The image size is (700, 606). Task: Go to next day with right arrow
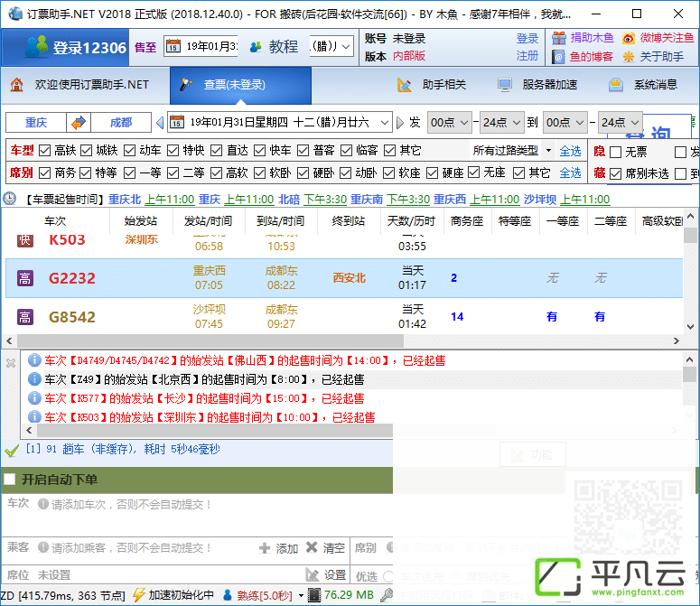click(399, 122)
